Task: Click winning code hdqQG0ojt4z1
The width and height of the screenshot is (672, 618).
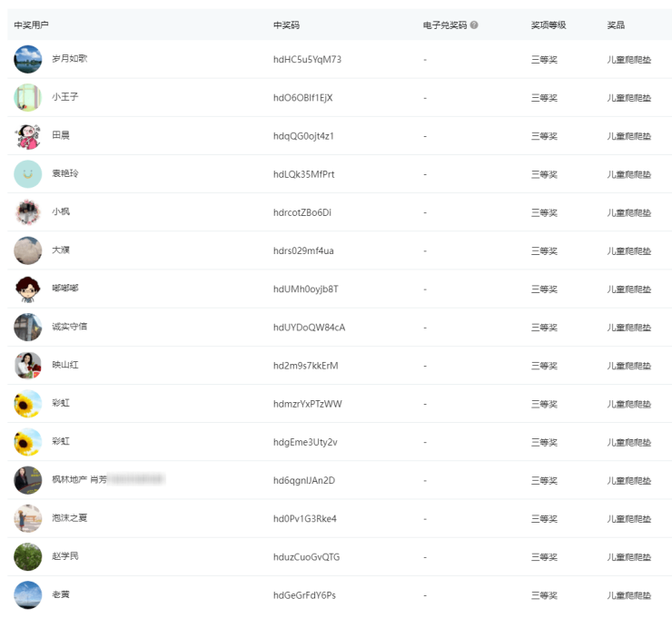Action: 303,136
